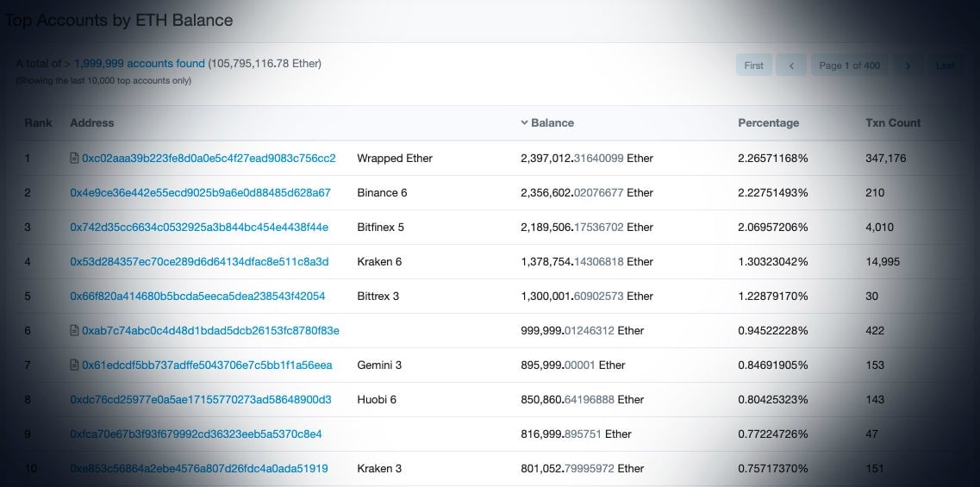The height and width of the screenshot is (487, 980).
Task: Click the Percentage column header
Action: coord(768,123)
